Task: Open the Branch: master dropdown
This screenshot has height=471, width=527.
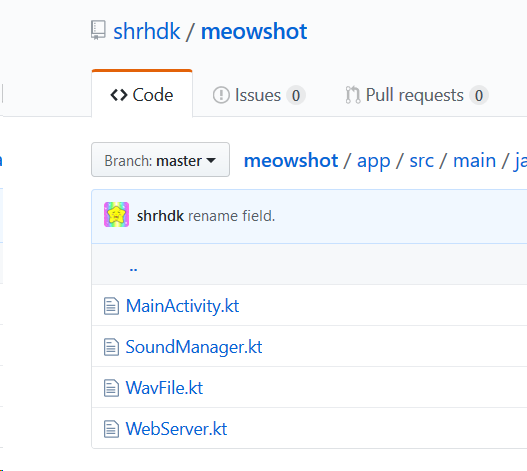Action: tap(160, 160)
